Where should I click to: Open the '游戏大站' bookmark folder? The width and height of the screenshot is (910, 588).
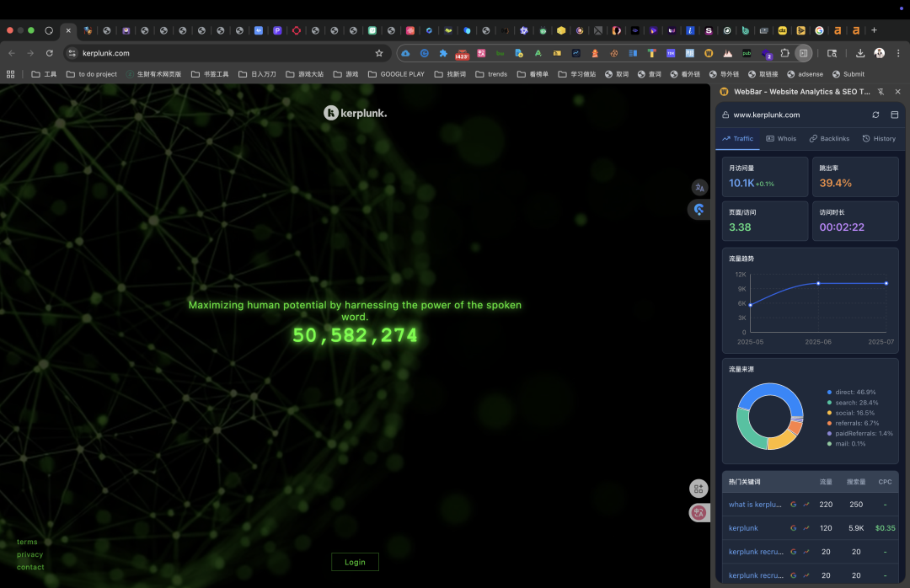(305, 74)
